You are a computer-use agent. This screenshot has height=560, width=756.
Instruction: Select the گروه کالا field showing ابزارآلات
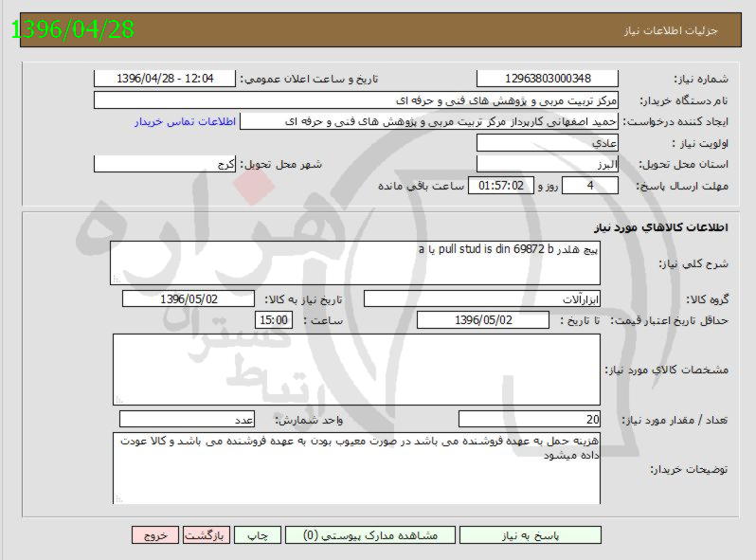click(482, 299)
